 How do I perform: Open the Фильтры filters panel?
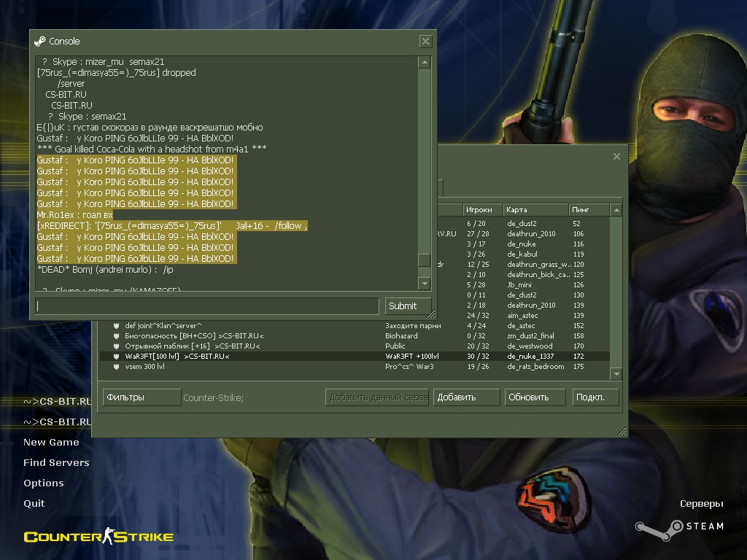click(x=142, y=397)
